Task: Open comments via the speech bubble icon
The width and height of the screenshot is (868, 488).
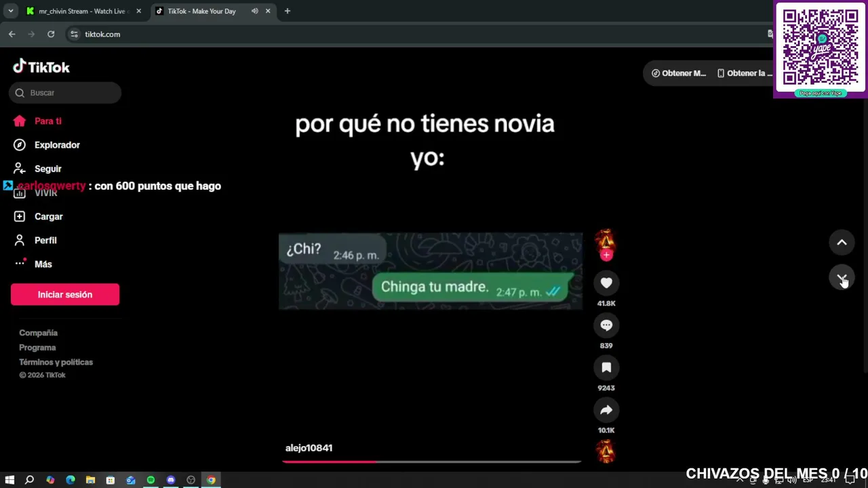Action: tap(606, 325)
